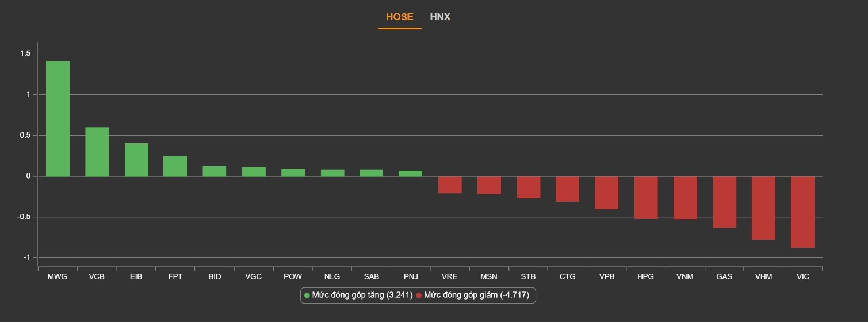The height and width of the screenshot is (322, 868).
Task: Click the green MWG bar
Action: click(x=58, y=119)
